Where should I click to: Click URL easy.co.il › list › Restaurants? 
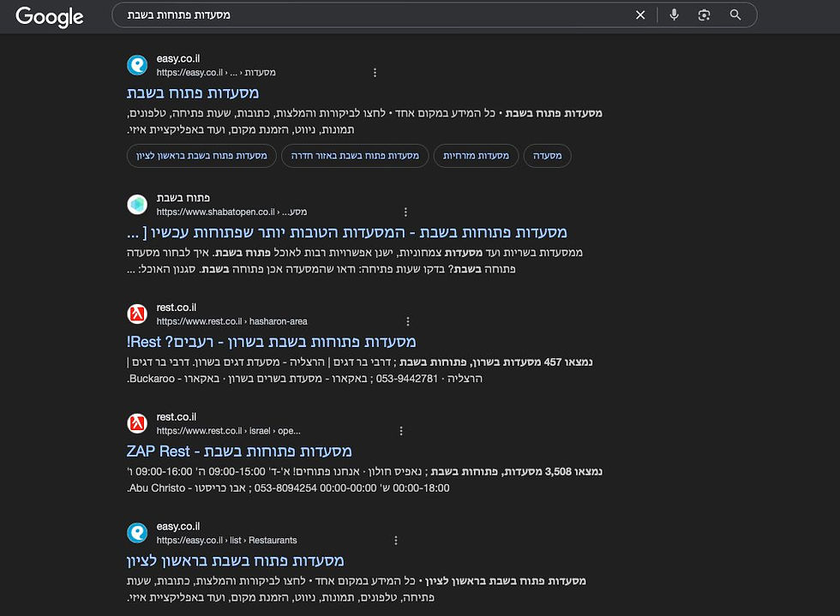226,541
